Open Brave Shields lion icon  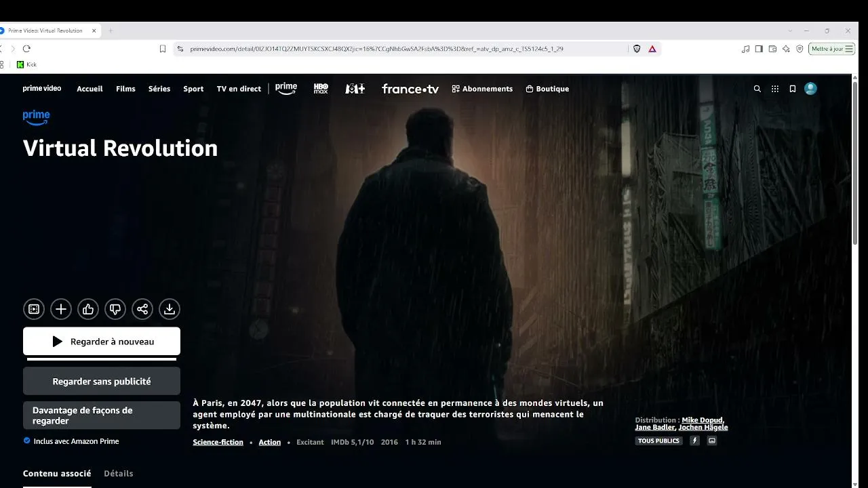click(x=637, y=49)
